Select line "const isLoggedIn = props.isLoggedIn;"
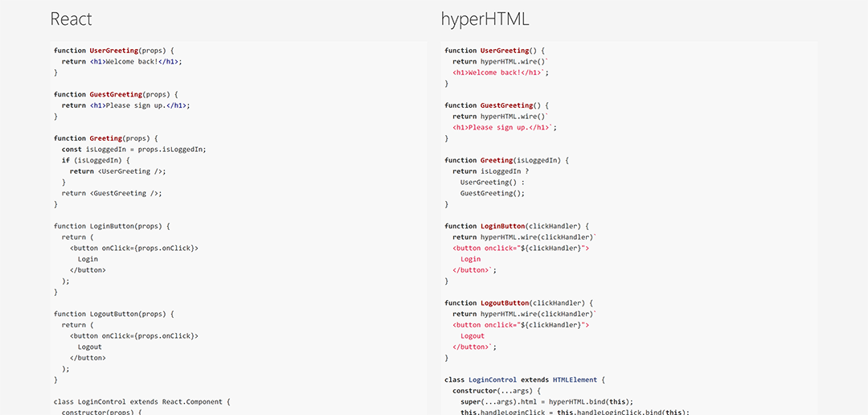The height and width of the screenshot is (415, 868). click(134, 150)
